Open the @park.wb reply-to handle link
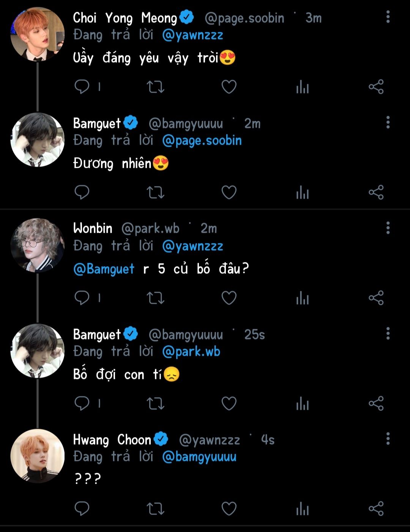 click(x=191, y=352)
